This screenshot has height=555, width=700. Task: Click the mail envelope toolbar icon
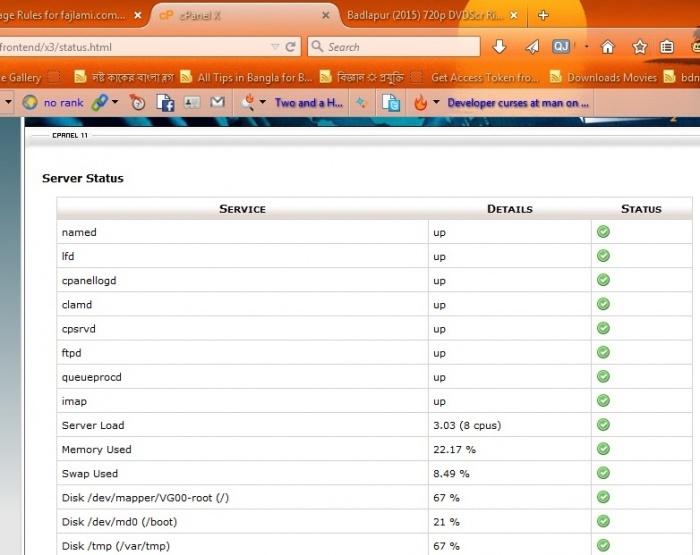(x=217, y=102)
